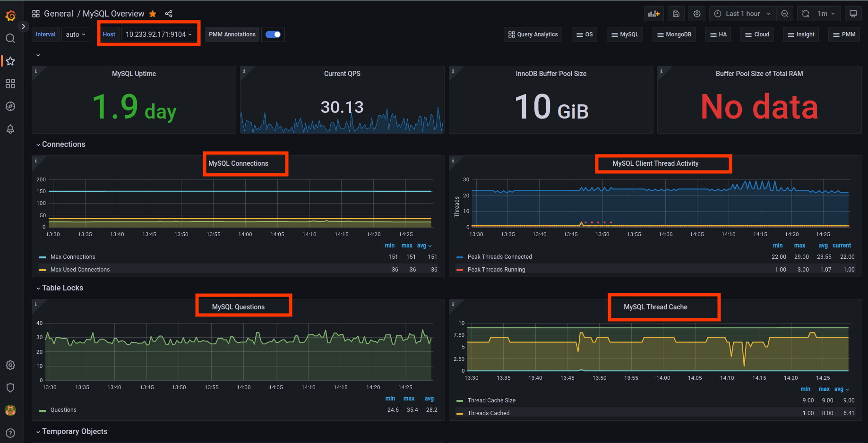Open the search dashboards icon in sidebar
Screen dimensions: 868x443
(10, 38)
